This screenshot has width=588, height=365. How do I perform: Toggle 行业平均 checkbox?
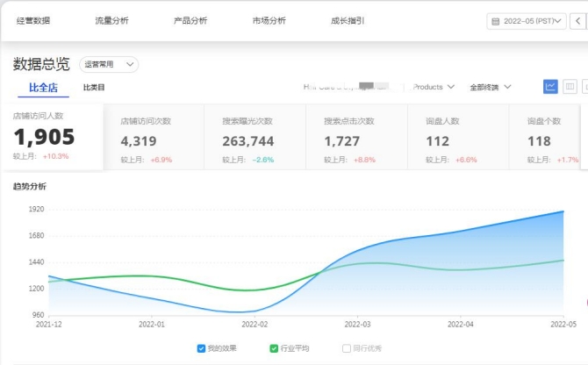275,348
